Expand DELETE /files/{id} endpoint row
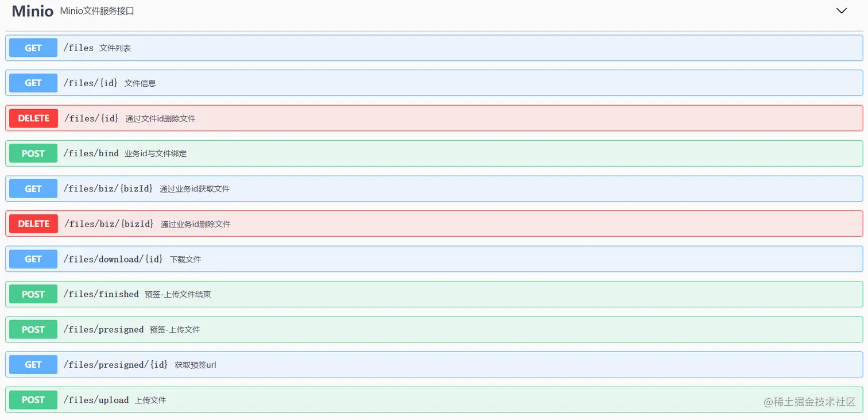The width and height of the screenshot is (868, 420). (x=434, y=118)
